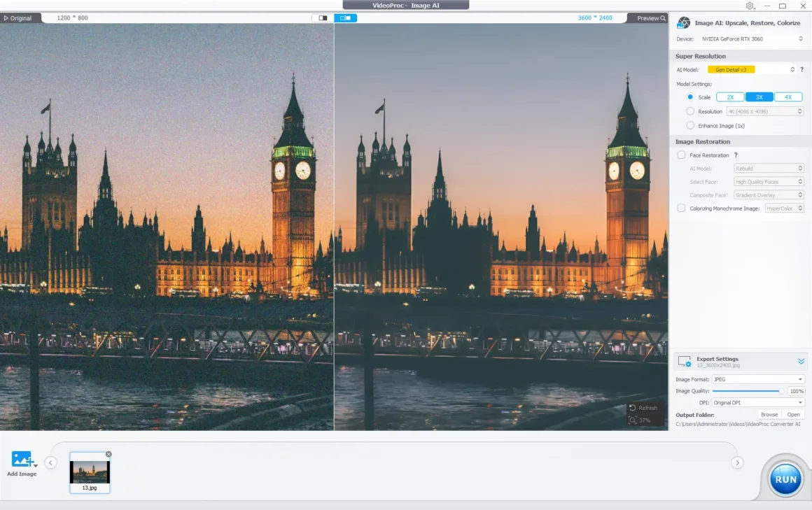The image size is (812, 510).
Task: Select the Enhance Image (1x) radio button
Action: coord(689,125)
